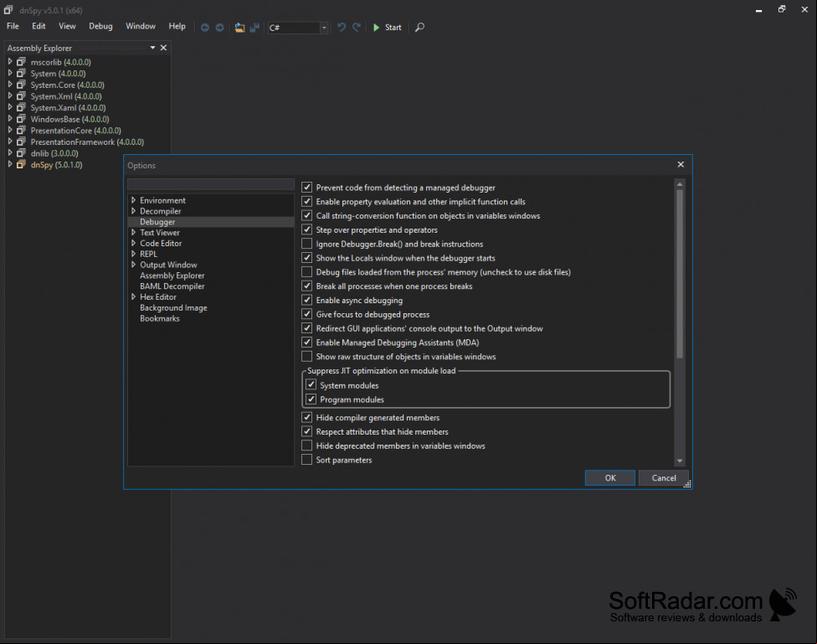Expand the Text Viewer options node
This screenshot has width=817, height=644.
point(133,232)
